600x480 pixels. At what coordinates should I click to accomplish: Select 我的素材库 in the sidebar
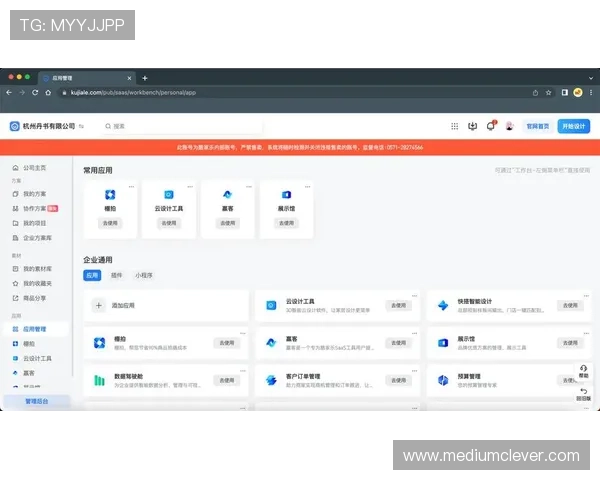tap(38, 269)
